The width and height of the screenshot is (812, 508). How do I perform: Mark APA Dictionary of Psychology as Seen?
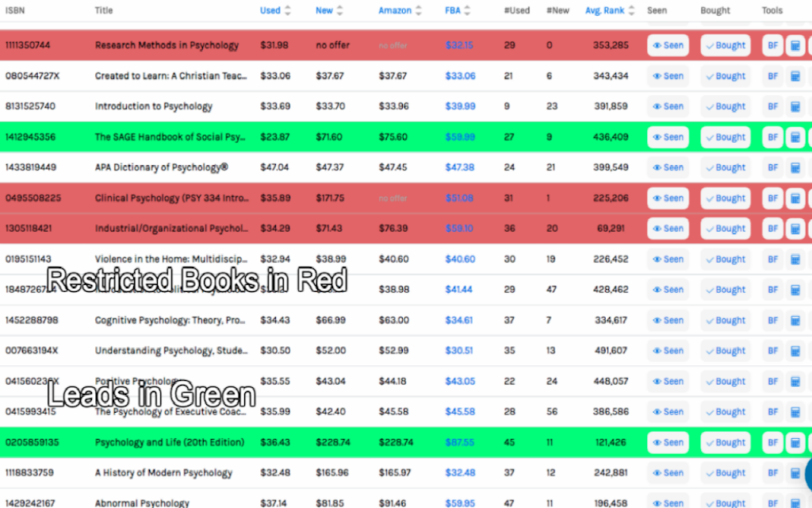point(668,168)
